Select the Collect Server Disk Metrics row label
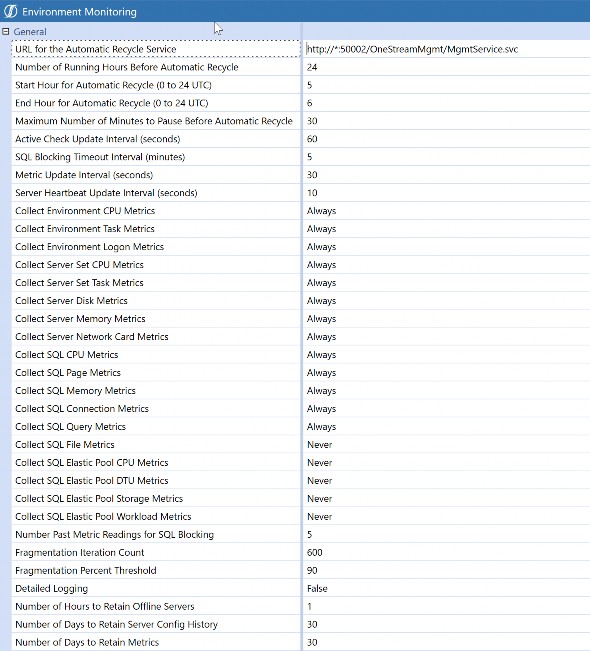The image size is (590, 651). tap(156, 301)
